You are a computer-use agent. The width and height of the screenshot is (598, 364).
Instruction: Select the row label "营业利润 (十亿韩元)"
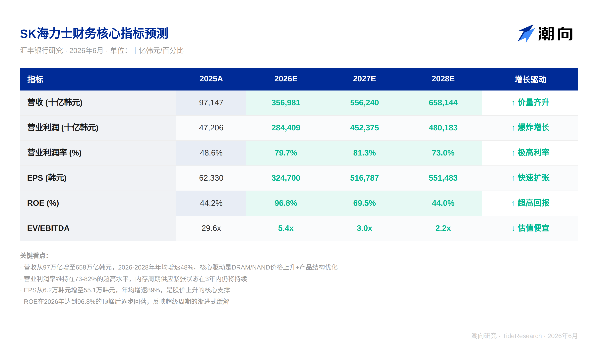pos(63,128)
